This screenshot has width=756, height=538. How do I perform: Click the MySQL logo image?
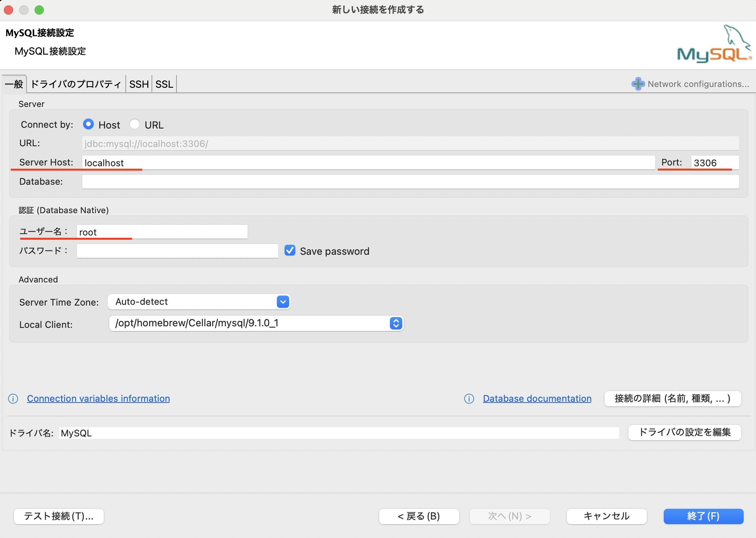coord(714,43)
